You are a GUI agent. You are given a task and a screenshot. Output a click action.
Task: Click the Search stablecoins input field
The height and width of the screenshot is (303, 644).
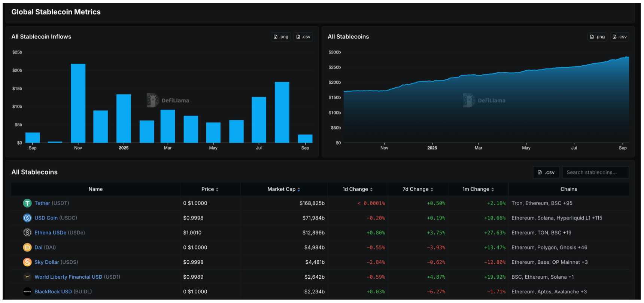tap(595, 172)
